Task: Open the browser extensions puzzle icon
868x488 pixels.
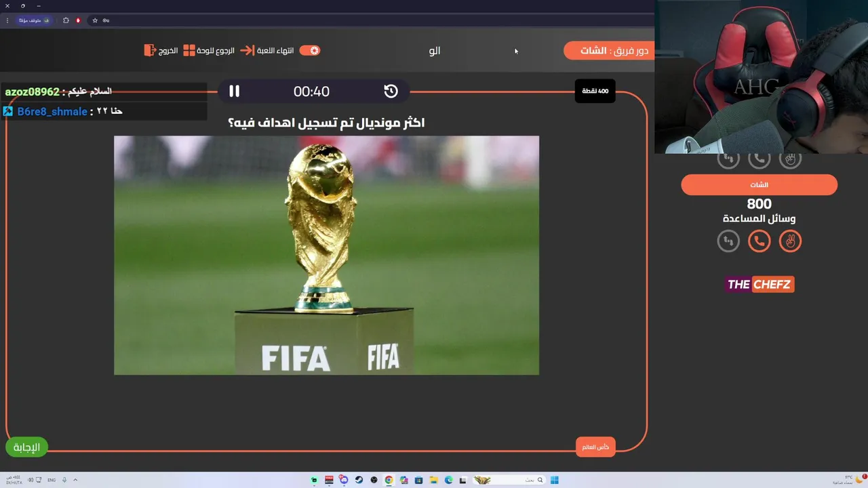Action: (x=66, y=20)
